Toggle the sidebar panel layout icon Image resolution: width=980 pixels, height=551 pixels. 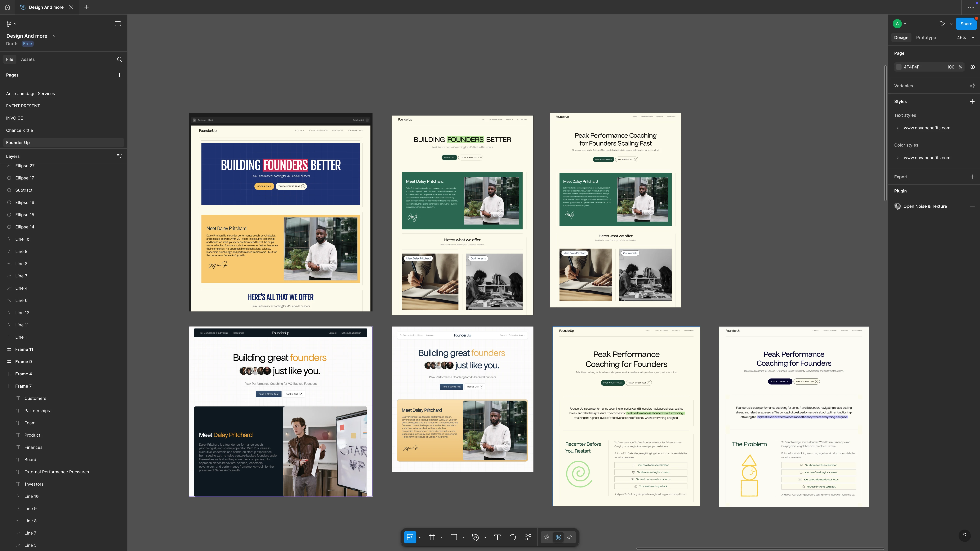(x=118, y=24)
